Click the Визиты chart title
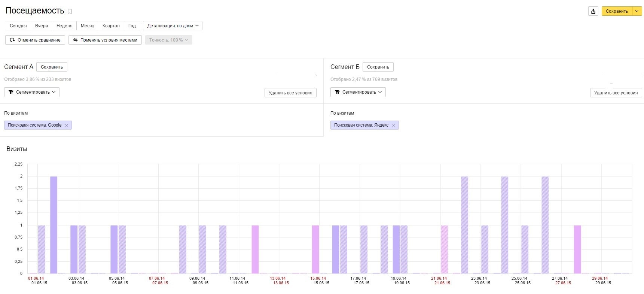Screen dimensions: 644x294 [17, 149]
